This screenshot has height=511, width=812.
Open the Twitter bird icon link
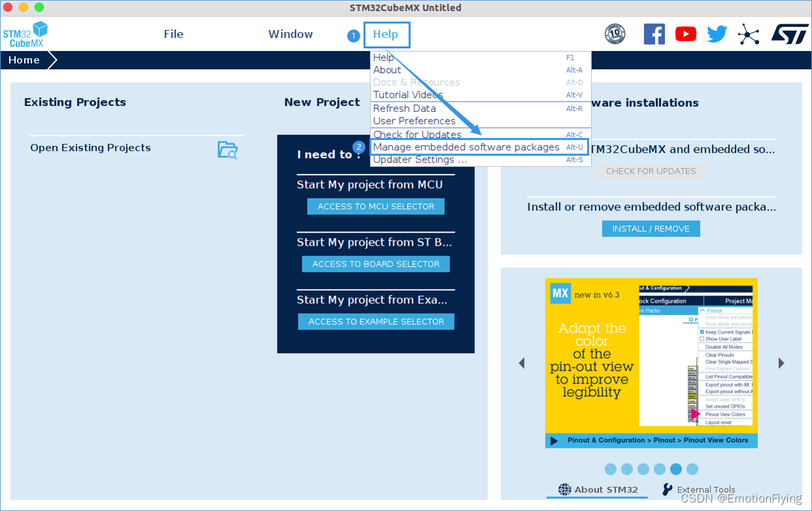(717, 34)
